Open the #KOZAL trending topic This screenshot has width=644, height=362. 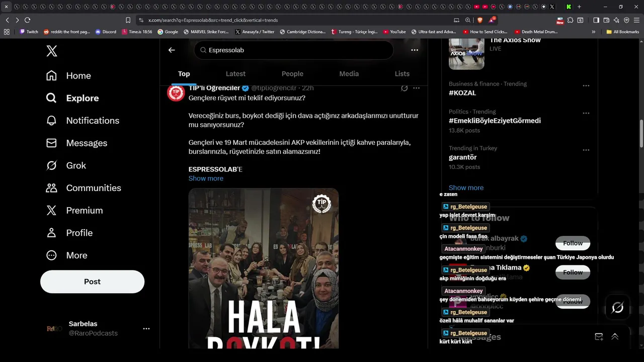(x=462, y=93)
